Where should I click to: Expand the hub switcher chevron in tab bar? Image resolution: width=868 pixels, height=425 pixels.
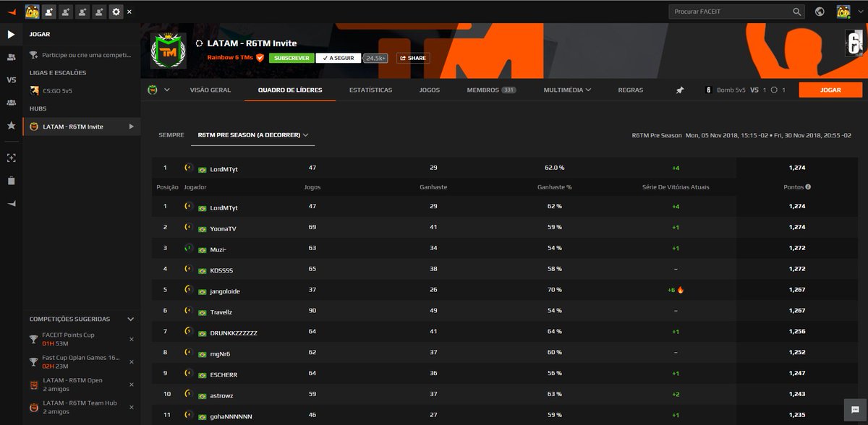(167, 90)
